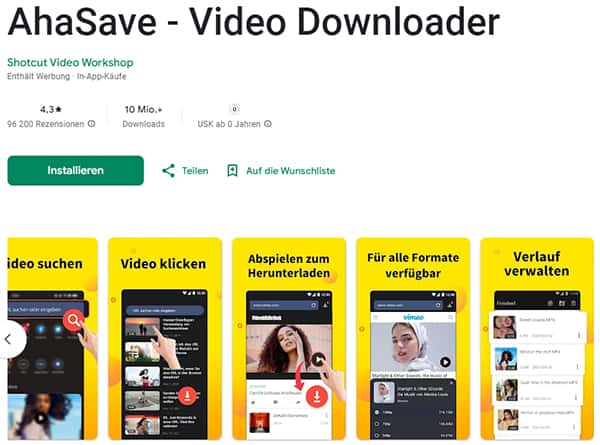Add app via Auf die Wunschliste
Image resolution: width=600 pixels, height=445 pixels.
(x=290, y=171)
